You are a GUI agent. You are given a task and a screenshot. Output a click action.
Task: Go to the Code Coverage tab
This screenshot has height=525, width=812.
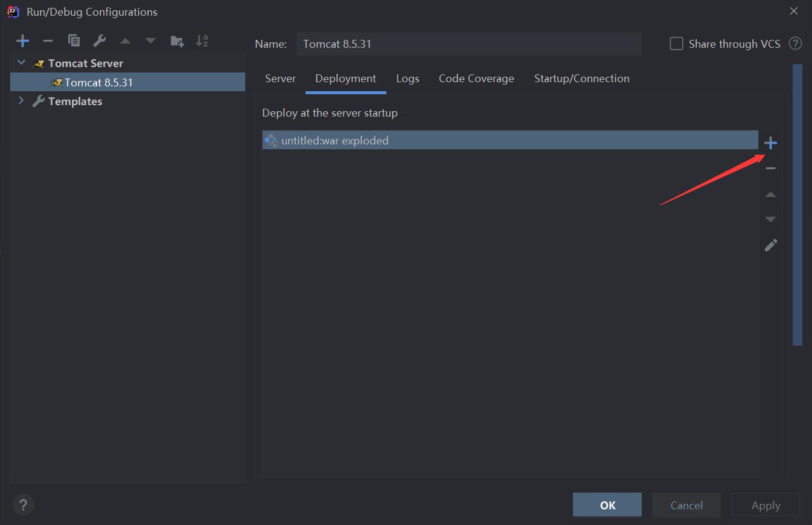pyautogui.click(x=476, y=79)
